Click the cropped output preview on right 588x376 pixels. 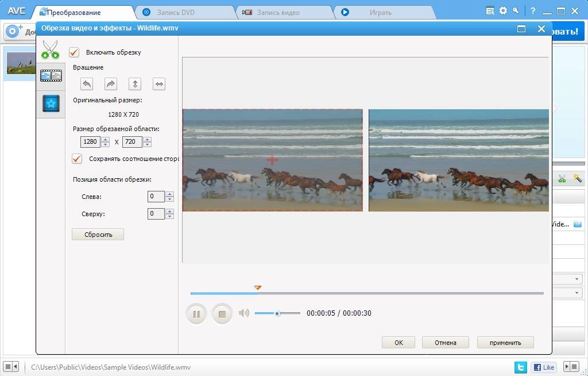point(459,160)
